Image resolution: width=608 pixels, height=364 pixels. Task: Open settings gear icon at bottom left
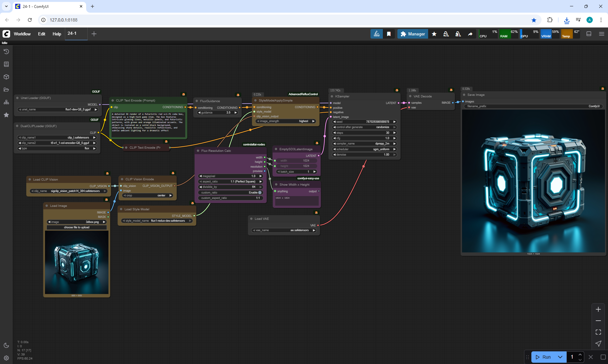point(6,358)
